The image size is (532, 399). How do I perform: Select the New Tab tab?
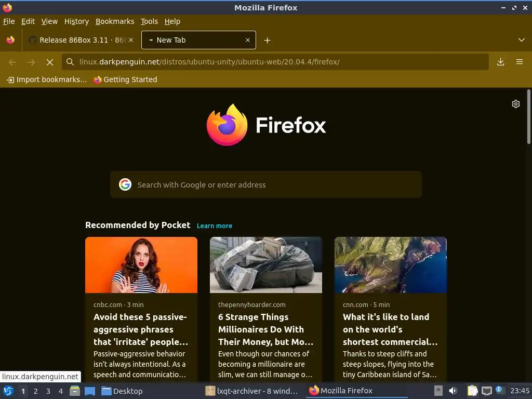pos(198,40)
